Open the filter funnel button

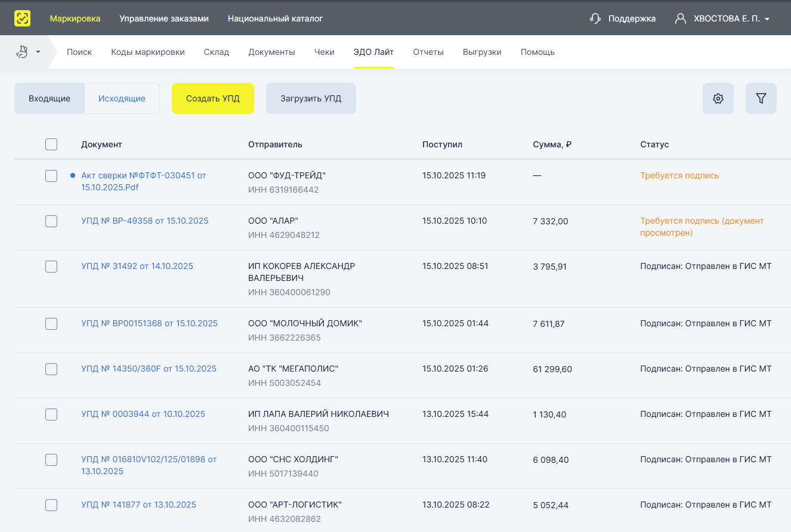tap(761, 98)
